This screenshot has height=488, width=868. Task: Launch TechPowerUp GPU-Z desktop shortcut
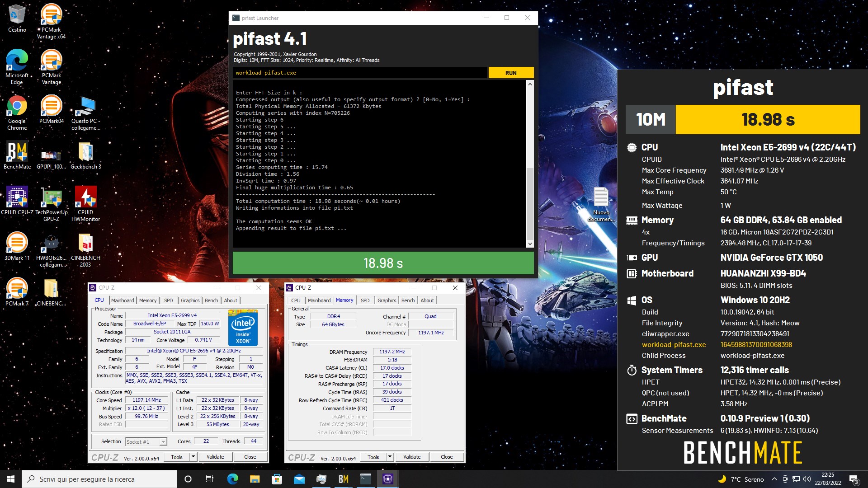coord(51,204)
